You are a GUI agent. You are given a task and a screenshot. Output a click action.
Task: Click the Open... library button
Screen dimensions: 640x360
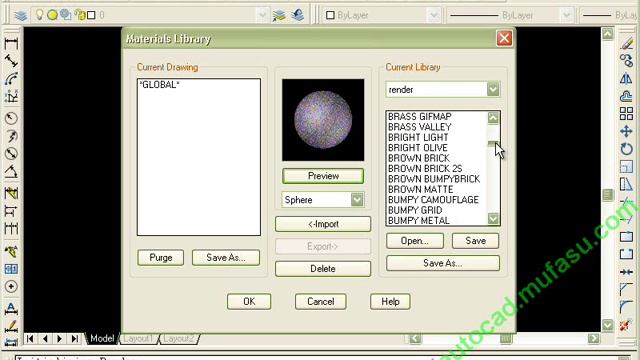click(x=415, y=241)
